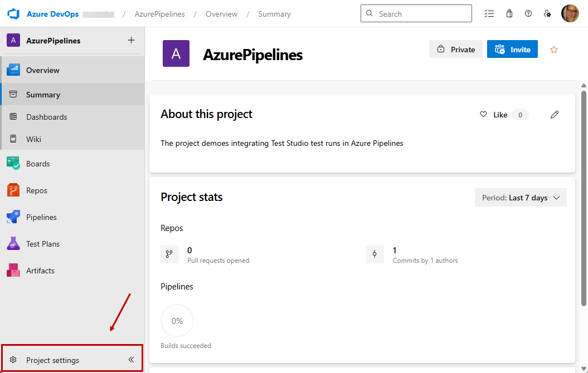This screenshot has width=588, height=373.
Task: Click the Azure DevOps logo icon
Action: click(13, 14)
